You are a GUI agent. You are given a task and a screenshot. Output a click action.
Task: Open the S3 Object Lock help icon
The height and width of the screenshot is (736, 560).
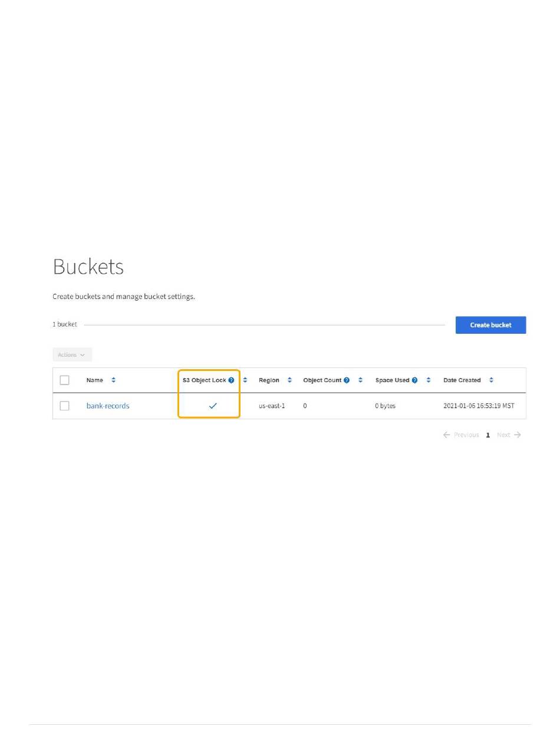pos(231,380)
